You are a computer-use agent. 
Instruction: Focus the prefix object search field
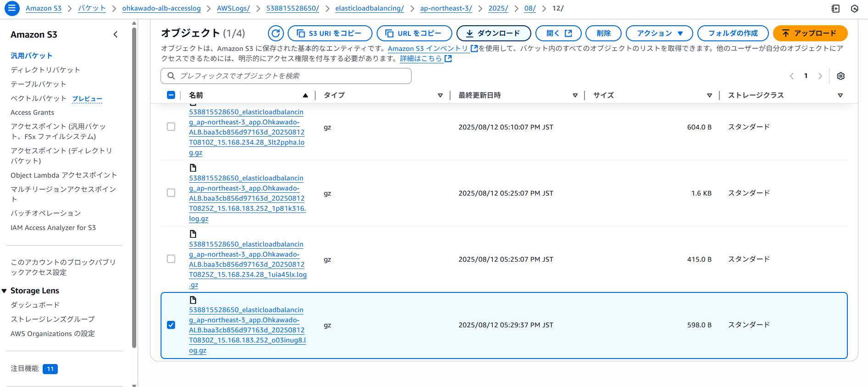[x=286, y=76]
